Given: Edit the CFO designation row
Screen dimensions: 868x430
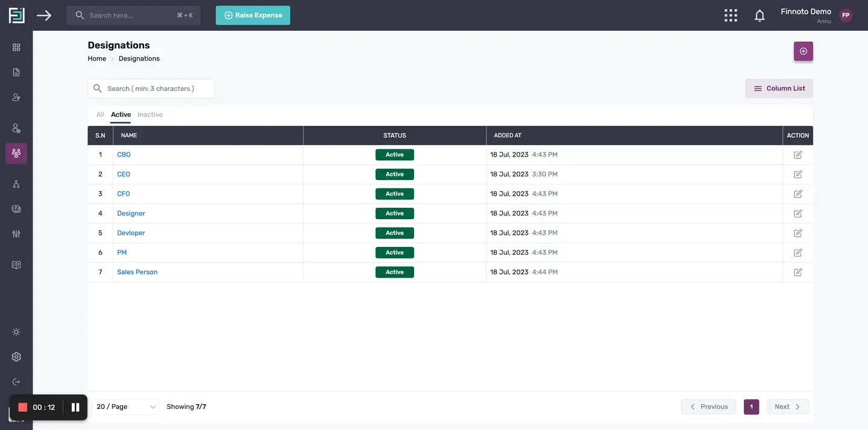Looking at the screenshot, I should [x=798, y=194].
